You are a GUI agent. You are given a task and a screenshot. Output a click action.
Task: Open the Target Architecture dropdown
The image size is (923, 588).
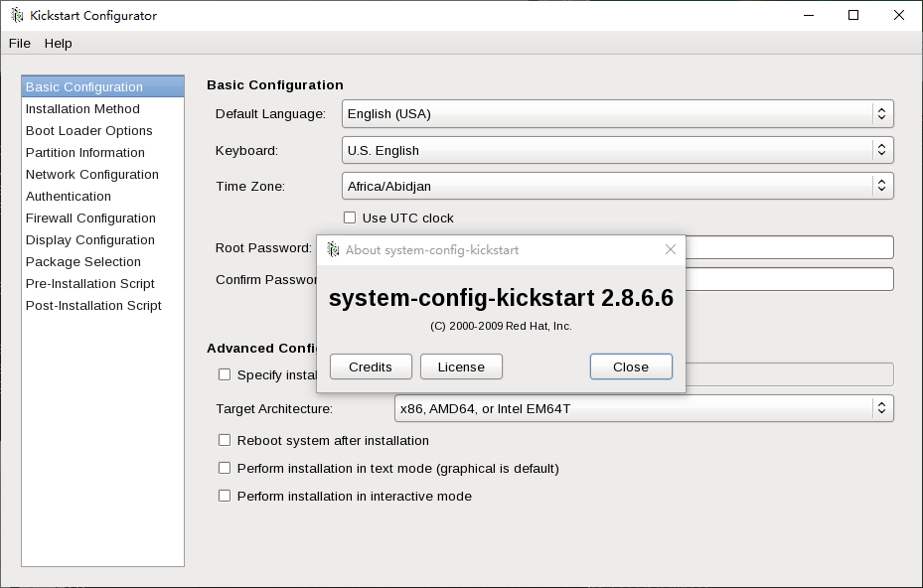point(644,408)
